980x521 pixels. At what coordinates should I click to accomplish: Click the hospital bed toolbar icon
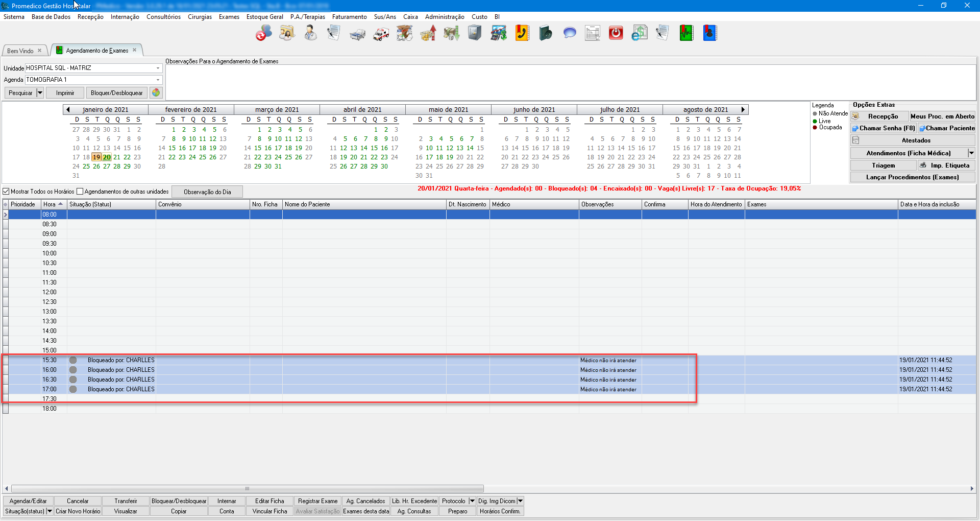(x=357, y=34)
